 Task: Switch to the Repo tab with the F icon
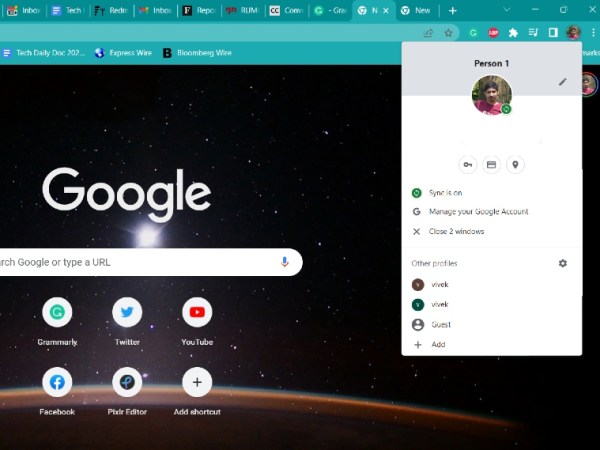(x=199, y=11)
